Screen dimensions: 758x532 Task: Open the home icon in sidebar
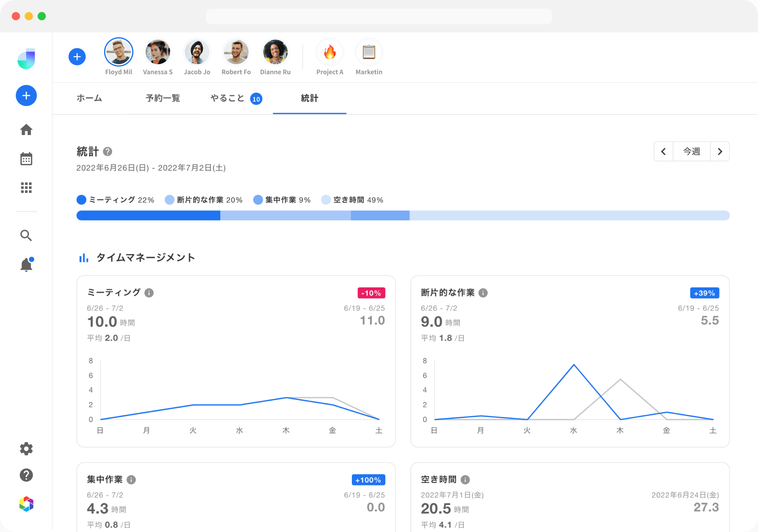click(x=27, y=130)
